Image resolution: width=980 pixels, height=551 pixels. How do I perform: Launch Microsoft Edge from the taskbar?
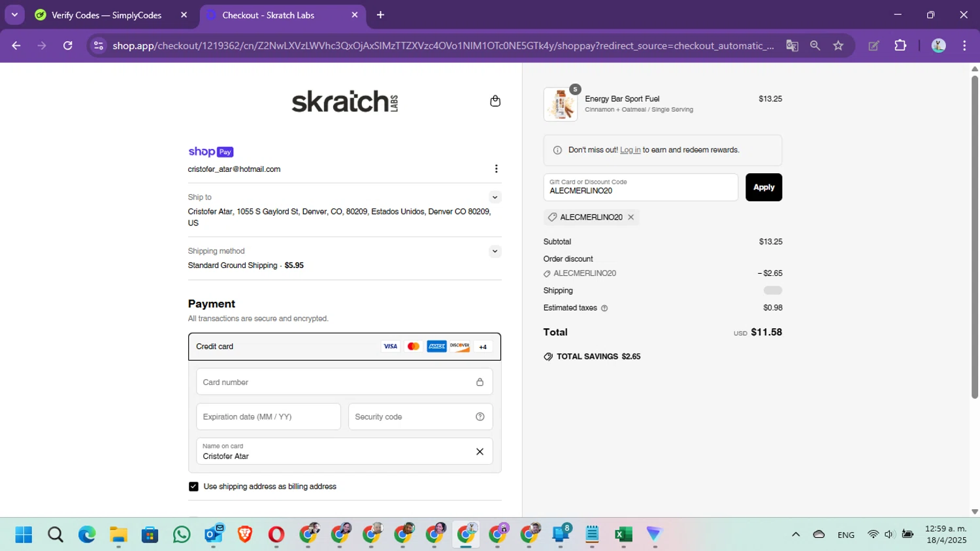87,535
